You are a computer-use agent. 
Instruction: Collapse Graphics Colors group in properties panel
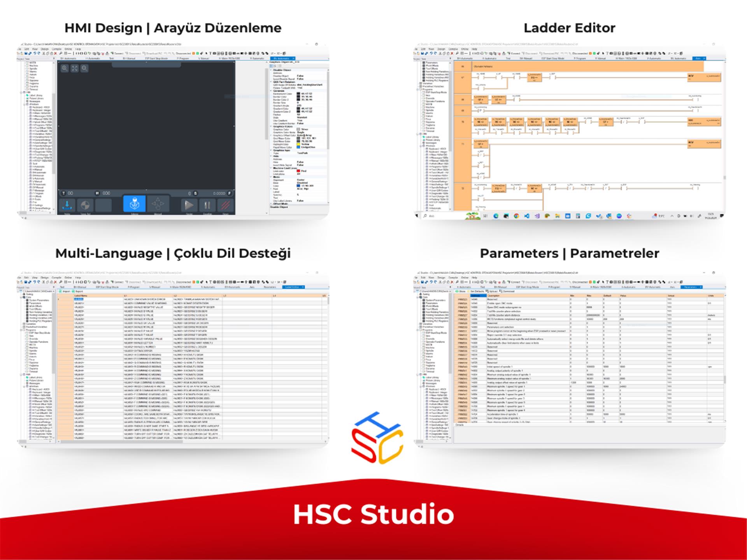click(271, 126)
